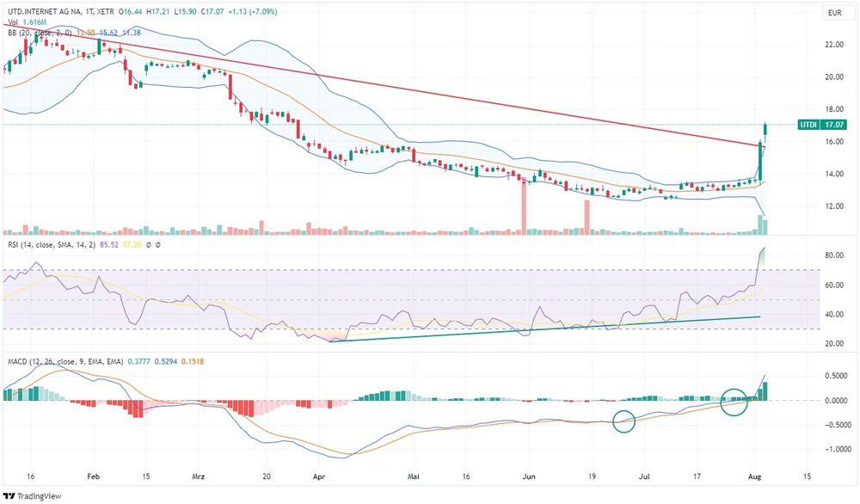Click the tallest green MACD histogram bar
Image resolution: width=860 pixels, height=504 pixels.
click(765, 390)
